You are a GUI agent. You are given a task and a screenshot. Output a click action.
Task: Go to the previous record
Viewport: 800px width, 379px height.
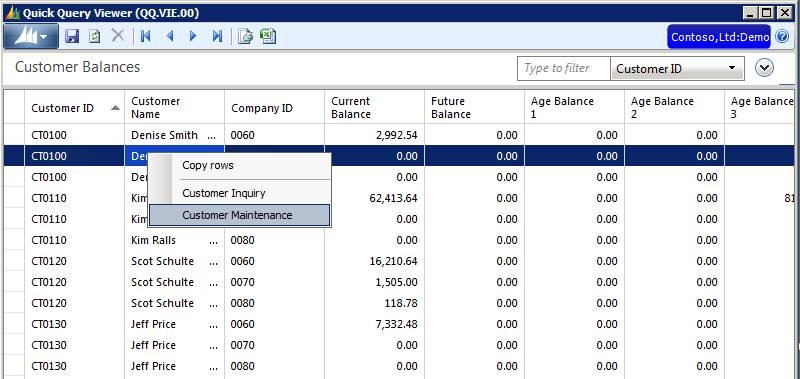(170, 36)
